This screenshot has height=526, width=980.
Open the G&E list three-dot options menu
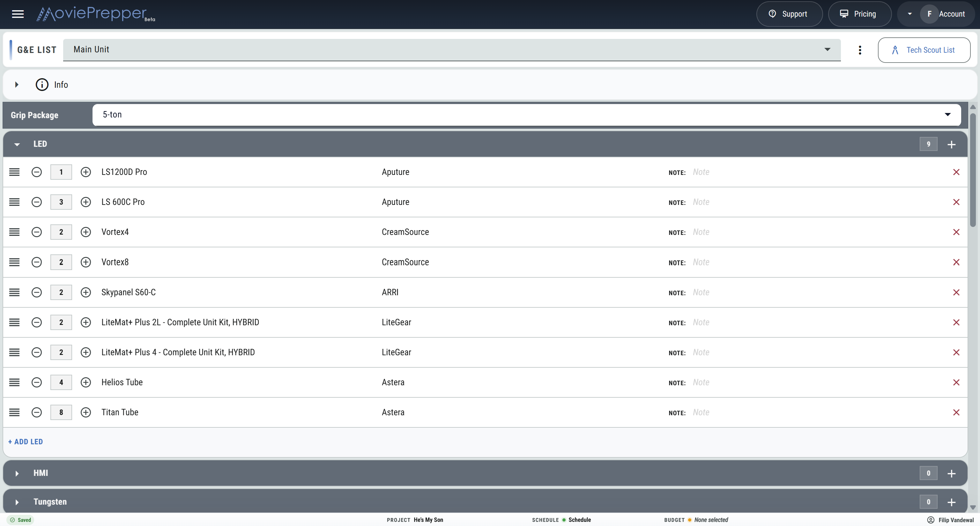[860, 50]
